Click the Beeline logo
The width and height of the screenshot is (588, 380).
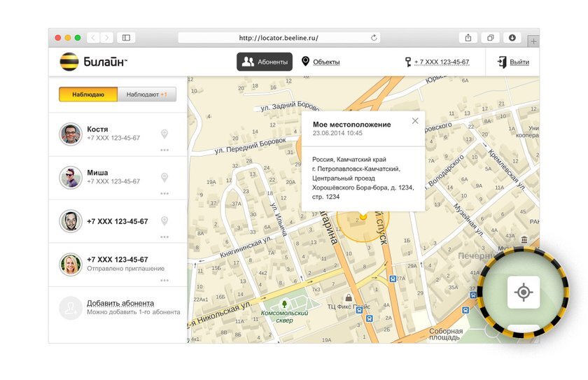coord(93,62)
